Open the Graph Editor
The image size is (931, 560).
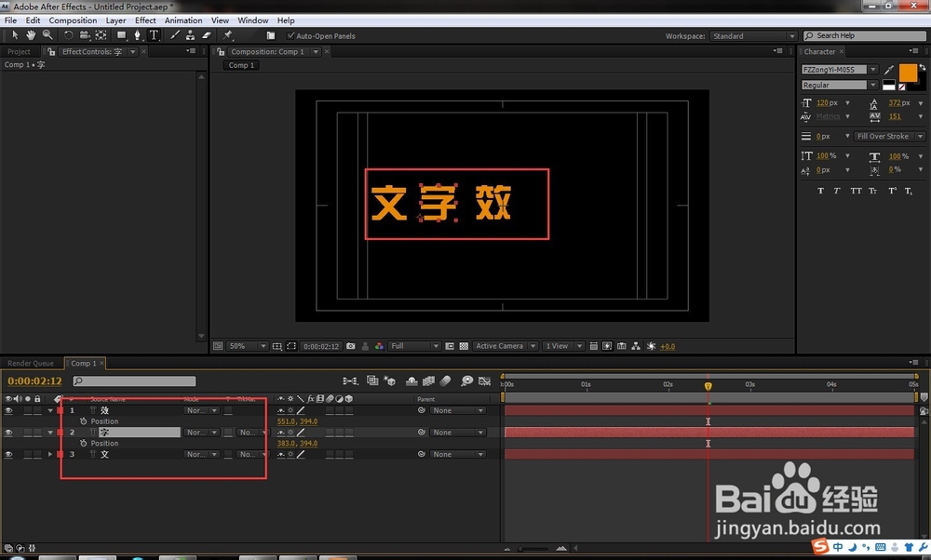(x=485, y=380)
